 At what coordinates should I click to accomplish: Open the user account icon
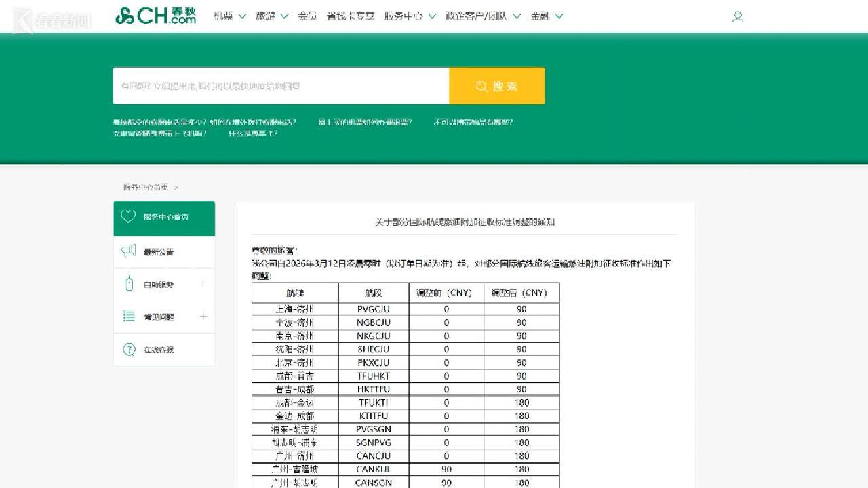pyautogui.click(x=738, y=17)
